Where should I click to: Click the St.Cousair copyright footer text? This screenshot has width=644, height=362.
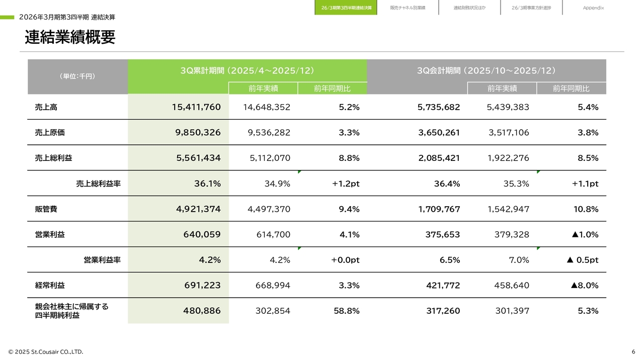coord(46,351)
